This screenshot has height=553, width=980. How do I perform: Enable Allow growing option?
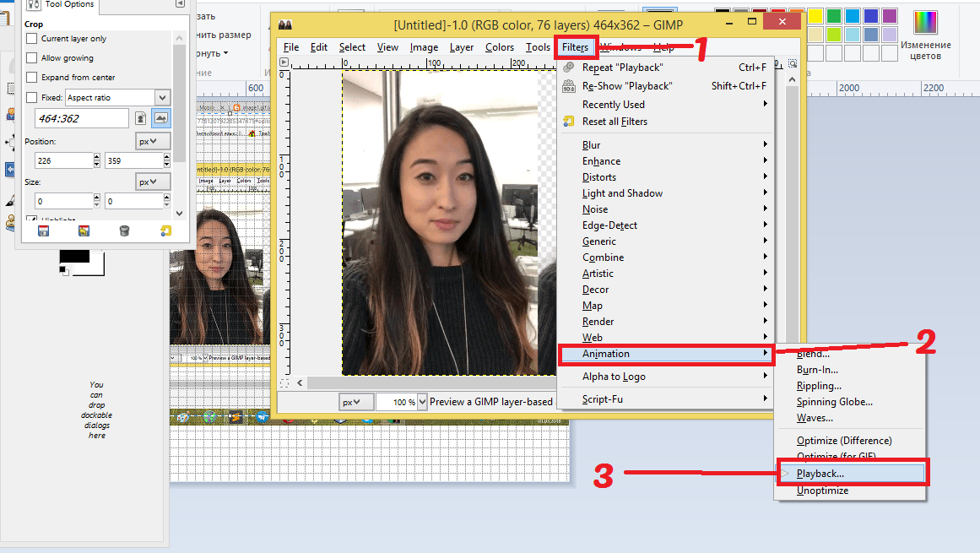(x=32, y=58)
